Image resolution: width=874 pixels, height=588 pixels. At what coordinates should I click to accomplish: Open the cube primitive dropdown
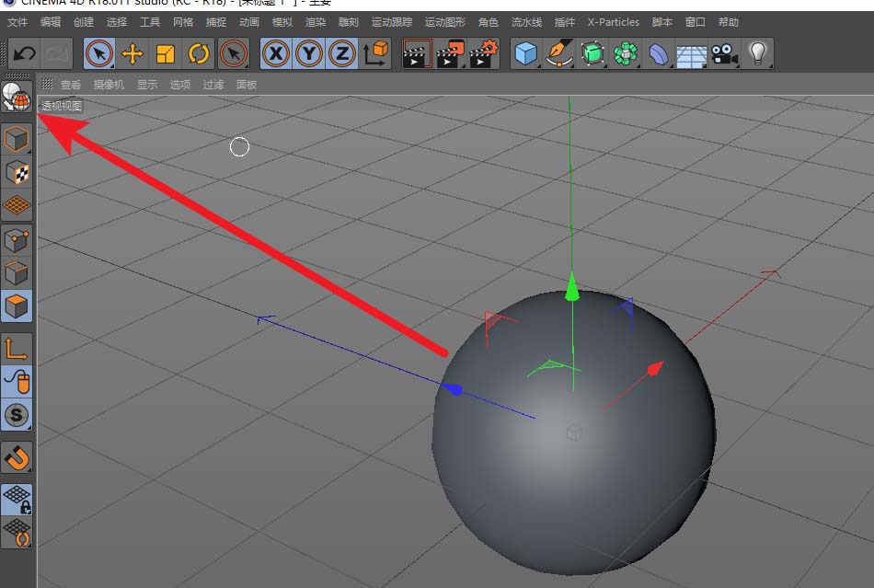[x=527, y=54]
